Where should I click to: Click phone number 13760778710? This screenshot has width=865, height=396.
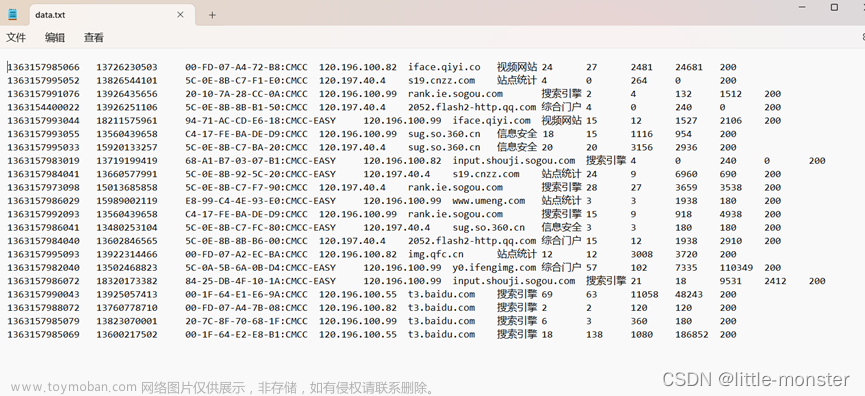click(x=127, y=308)
